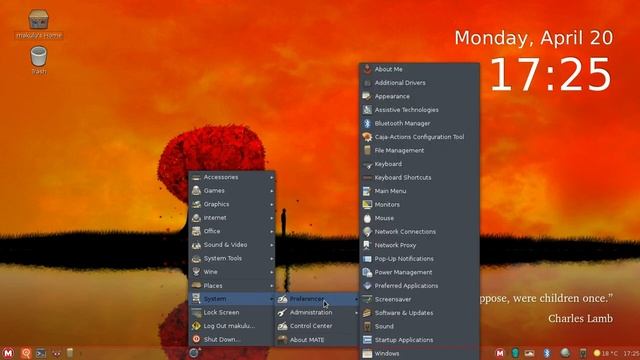Click the Monitors icon in the Preferences list

367,204
